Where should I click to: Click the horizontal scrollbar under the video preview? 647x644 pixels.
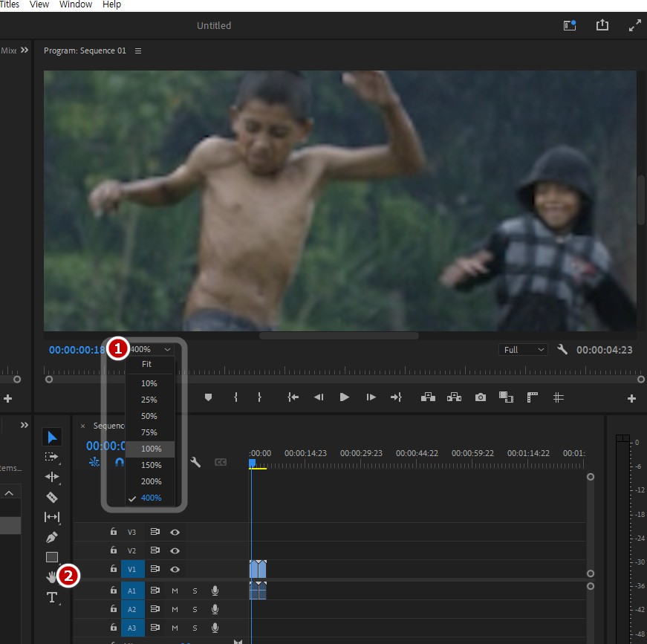[x=338, y=336]
